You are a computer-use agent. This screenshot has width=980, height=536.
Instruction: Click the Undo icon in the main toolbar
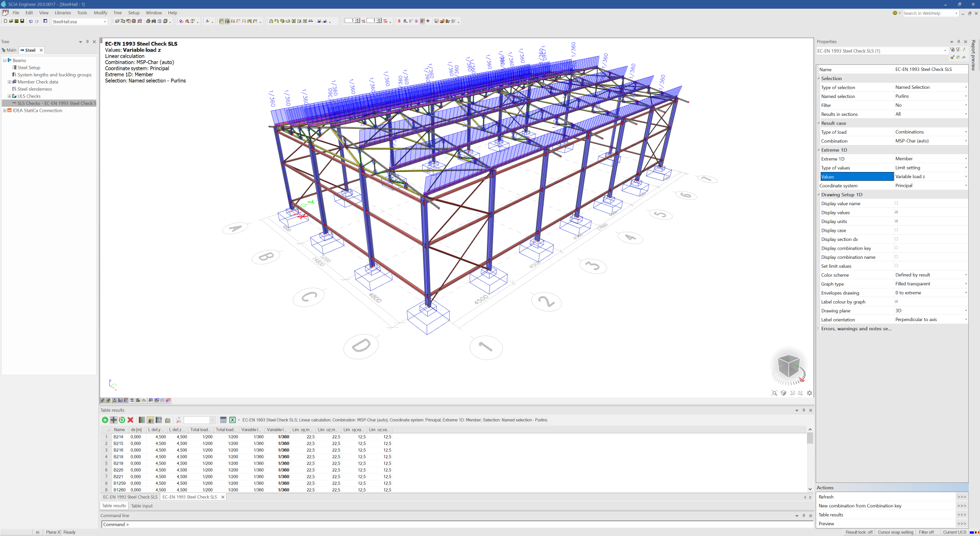click(31, 21)
